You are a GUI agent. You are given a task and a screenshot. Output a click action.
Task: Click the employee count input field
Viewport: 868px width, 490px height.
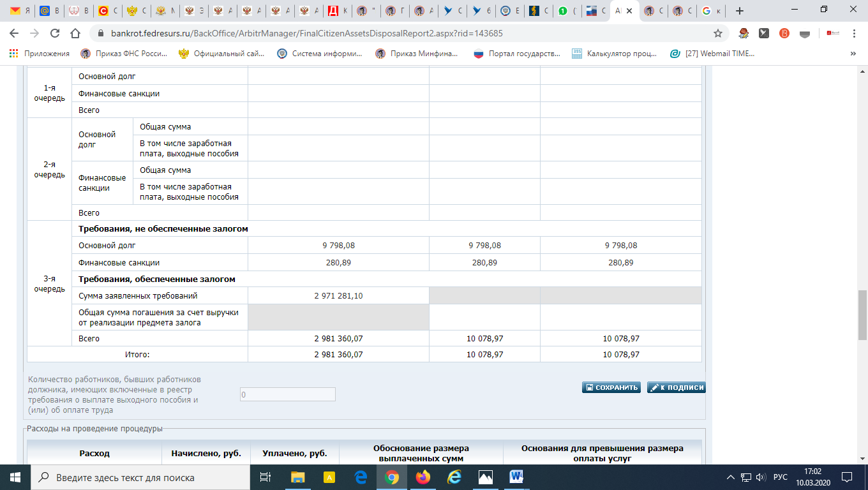coord(287,395)
